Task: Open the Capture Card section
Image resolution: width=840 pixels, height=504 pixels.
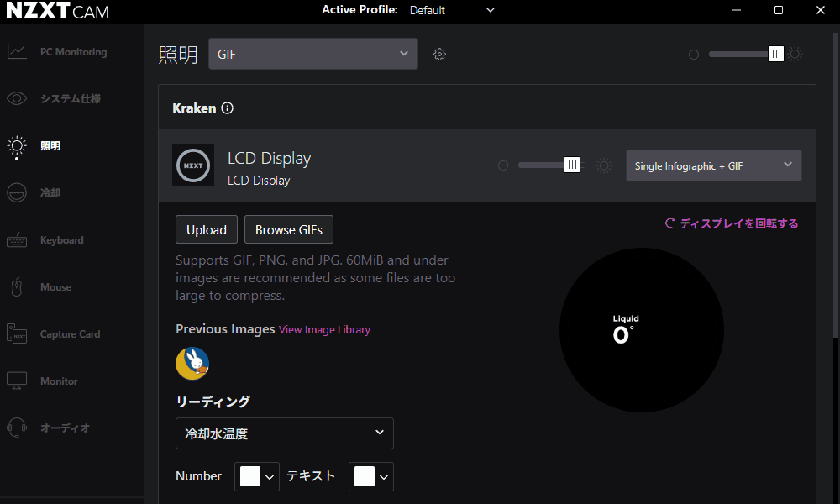Action: click(71, 334)
